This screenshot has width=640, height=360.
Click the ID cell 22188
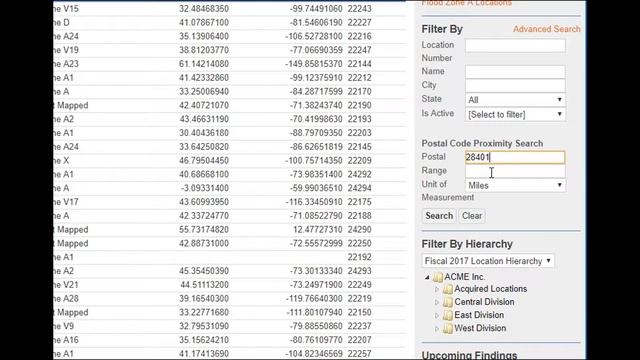coord(360,216)
